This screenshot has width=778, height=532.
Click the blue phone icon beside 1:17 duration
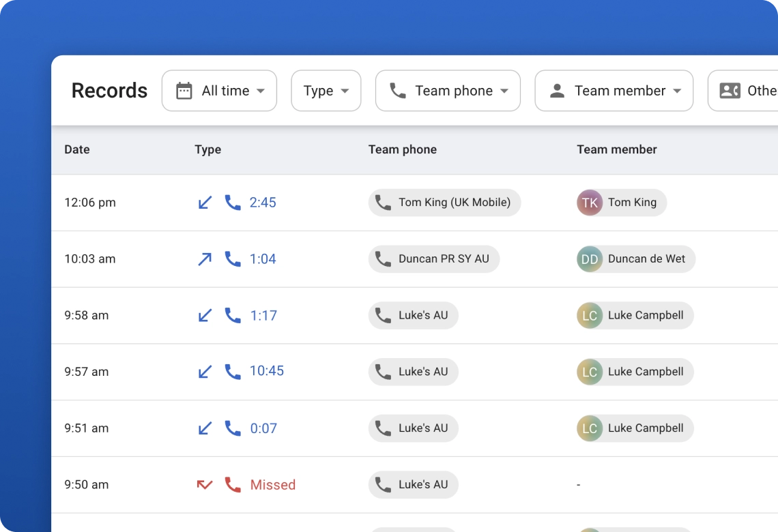point(233,315)
